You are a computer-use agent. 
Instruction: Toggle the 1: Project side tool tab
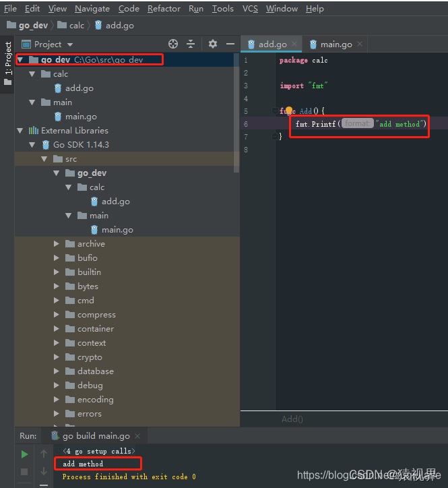8,64
